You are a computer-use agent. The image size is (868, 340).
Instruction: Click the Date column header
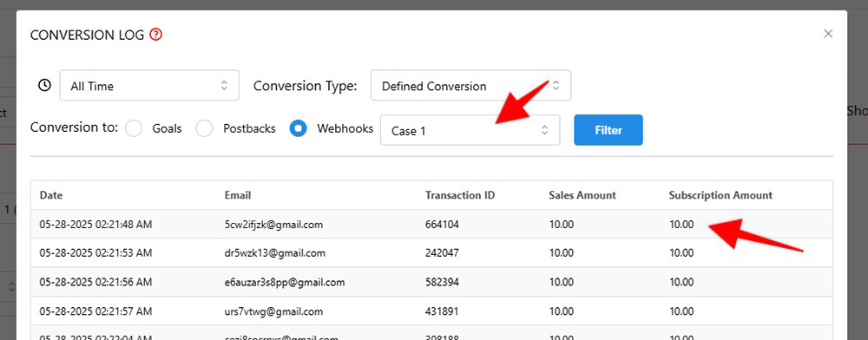point(51,195)
